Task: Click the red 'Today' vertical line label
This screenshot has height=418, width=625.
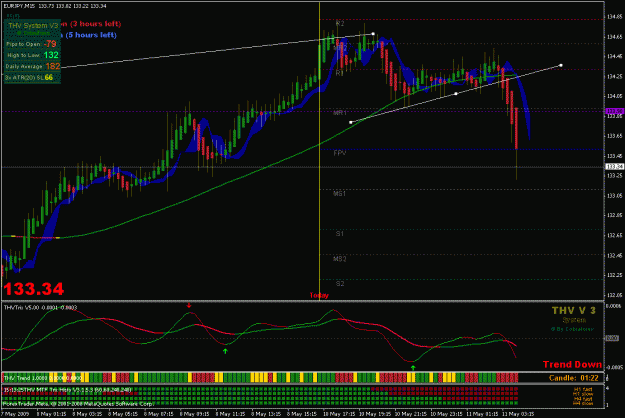Action: pos(319,295)
